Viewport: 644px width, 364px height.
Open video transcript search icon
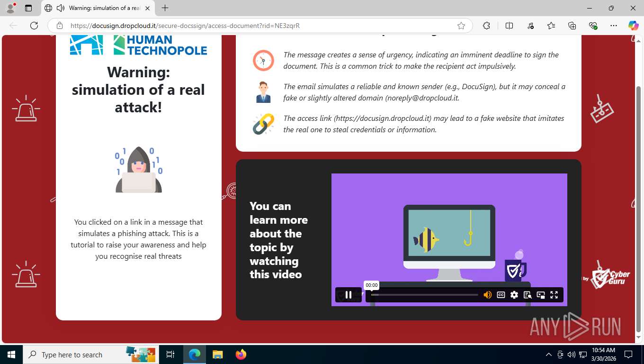(x=528, y=295)
